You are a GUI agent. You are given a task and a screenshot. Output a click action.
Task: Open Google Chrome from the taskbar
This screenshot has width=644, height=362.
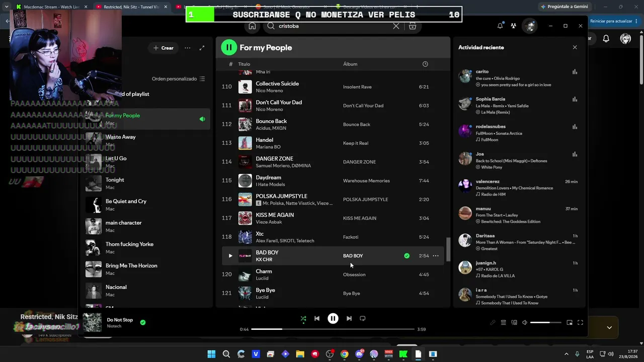pyautogui.click(x=344, y=354)
